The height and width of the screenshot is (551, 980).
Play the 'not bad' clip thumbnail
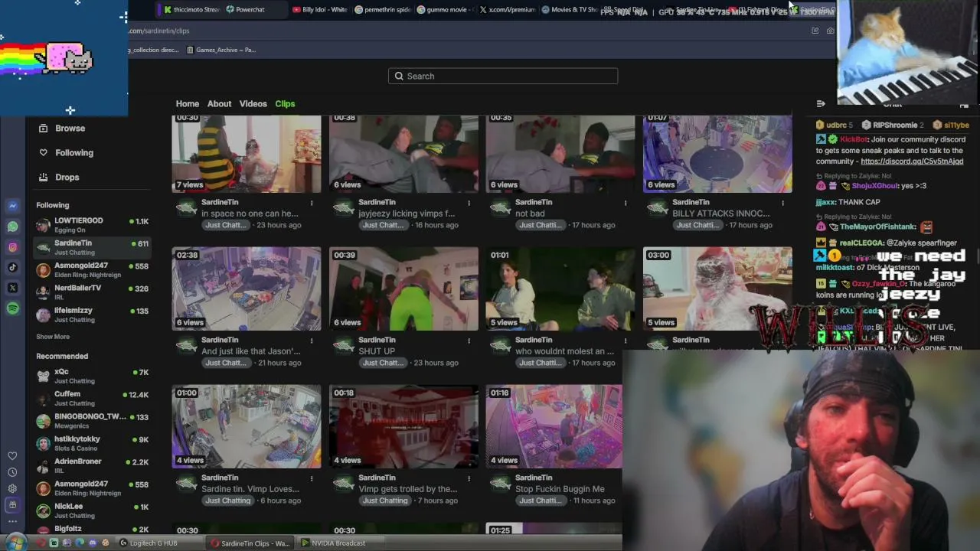coord(560,154)
